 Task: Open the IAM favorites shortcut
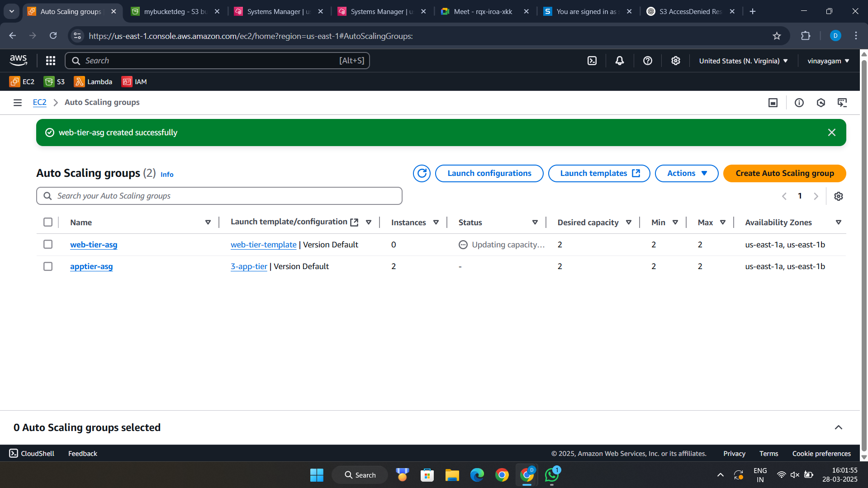tap(134, 82)
